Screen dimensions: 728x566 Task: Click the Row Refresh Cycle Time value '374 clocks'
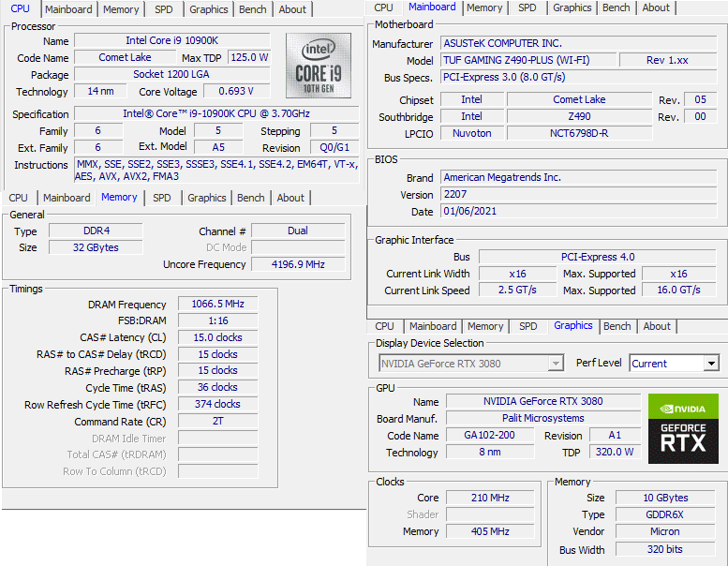click(217, 404)
